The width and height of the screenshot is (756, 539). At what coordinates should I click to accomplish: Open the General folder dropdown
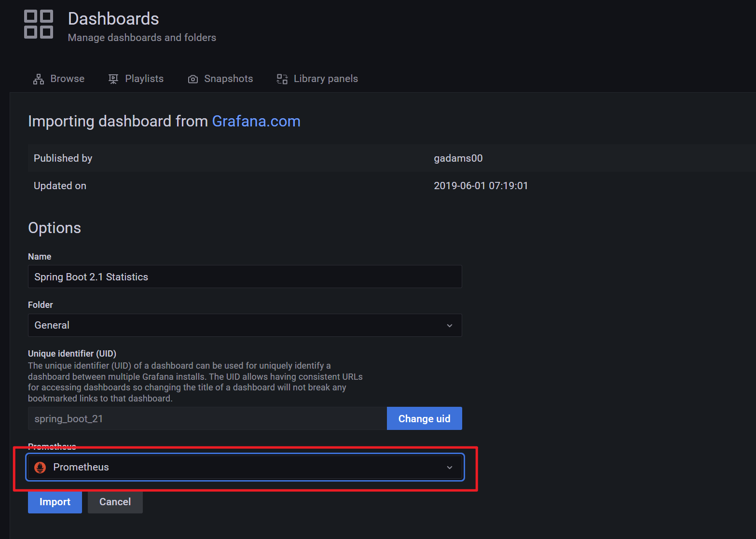[245, 325]
